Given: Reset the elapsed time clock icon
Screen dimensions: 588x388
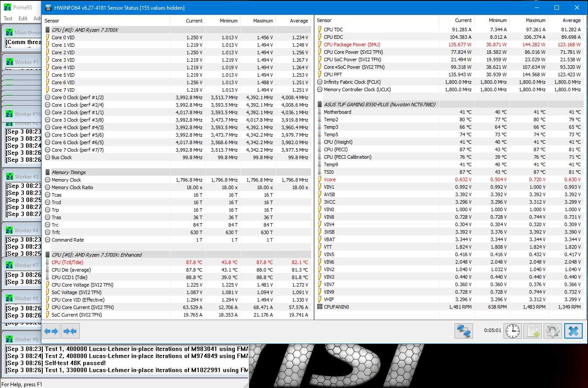Looking at the screenshot, I should point(513,331).
